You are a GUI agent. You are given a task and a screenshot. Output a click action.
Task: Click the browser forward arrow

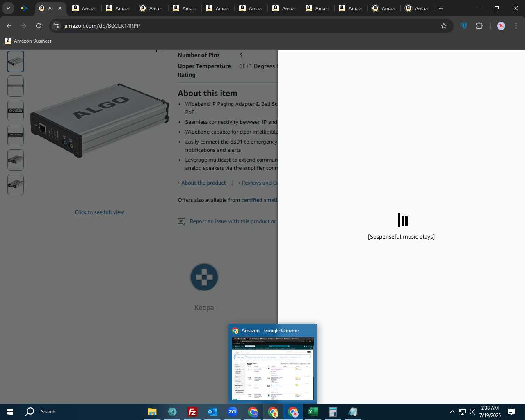[24, 26]
